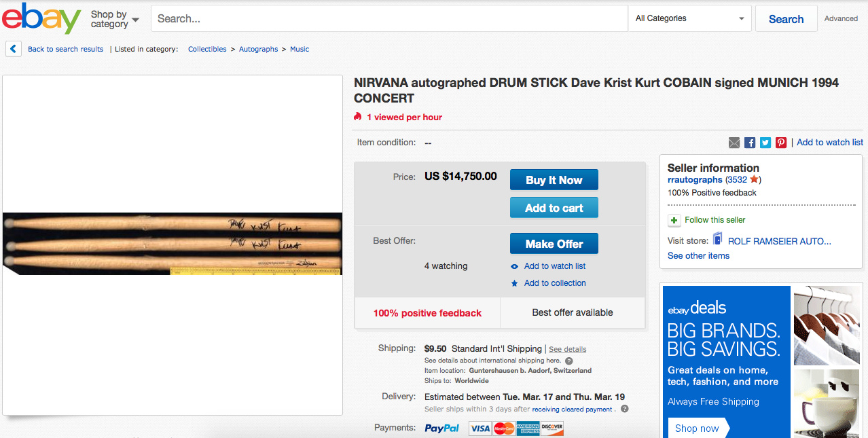Go to the Autographs breadcrumb
Viewport: 868px width, 438px height.
[258, 49]
